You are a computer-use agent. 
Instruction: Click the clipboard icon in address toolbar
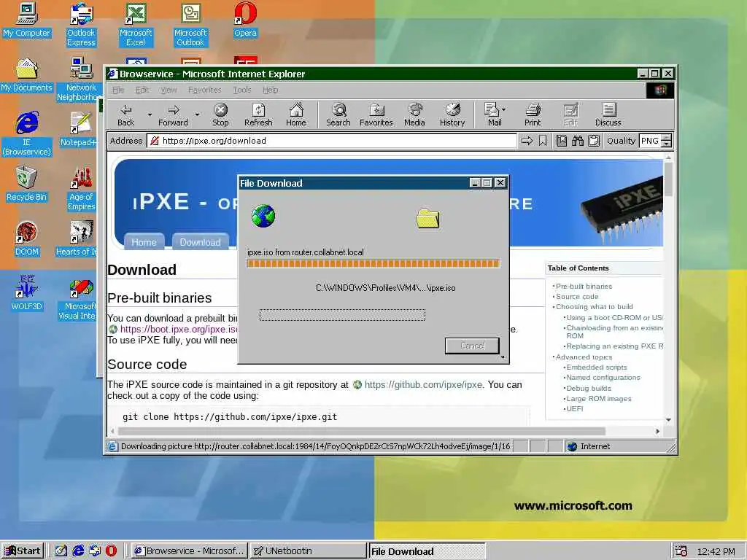click(x=594, y=141)
